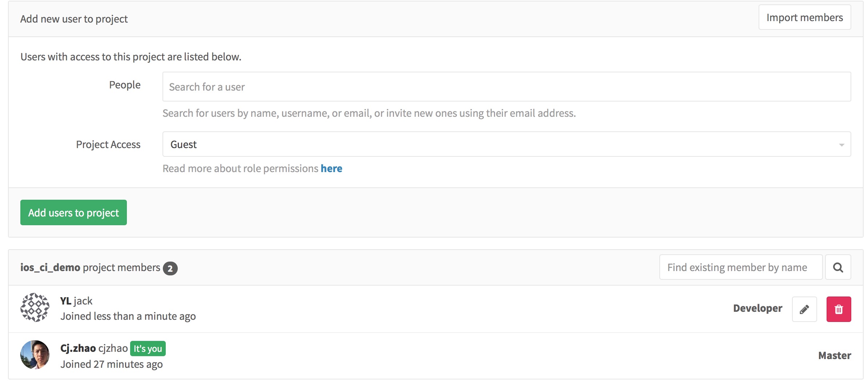868x390 pixels.
Task: Open the role permissions link labeled here
Action: point(331,168)
